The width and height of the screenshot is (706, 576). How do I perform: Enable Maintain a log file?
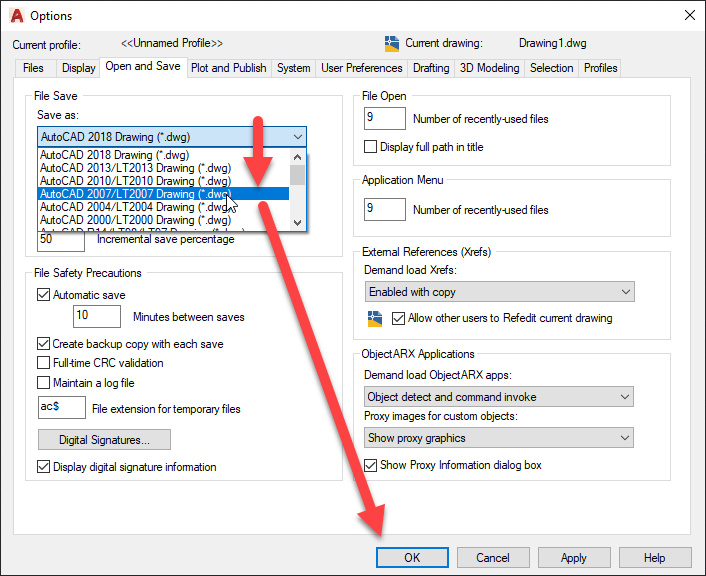44,383
